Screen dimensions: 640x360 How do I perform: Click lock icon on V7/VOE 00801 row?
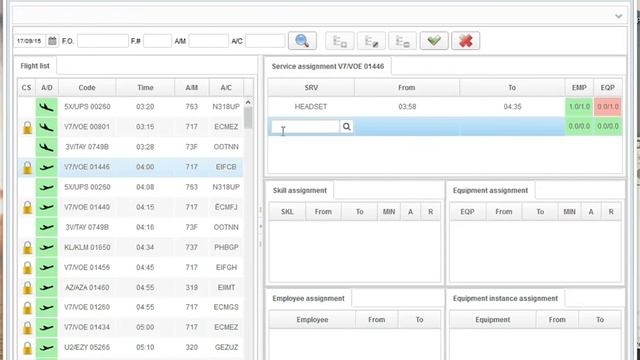click(x=27, y=127)
